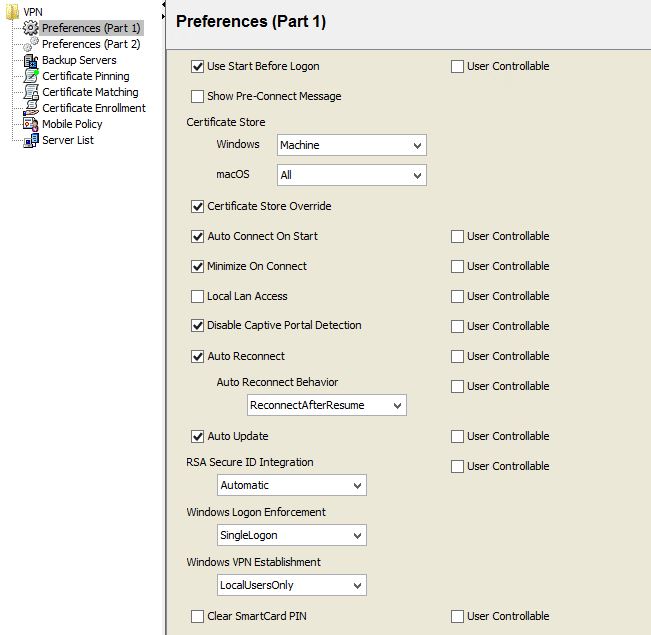Image resolution: width=651 pixels, height=635 pixels.
Task: Enable Local Lan Access checkbox
Action: pos(197,297)
